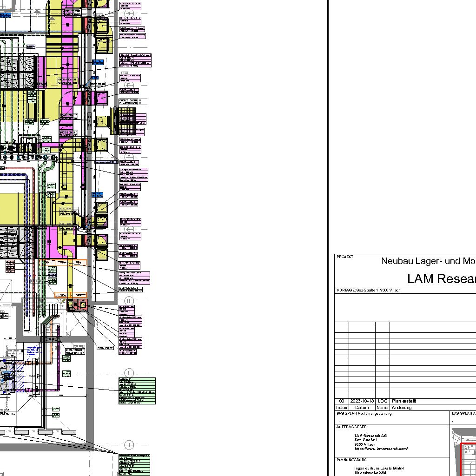Viewport: 476px width, 476px height.
Task: Click the 'LOC' name cell
Action: 383,401
